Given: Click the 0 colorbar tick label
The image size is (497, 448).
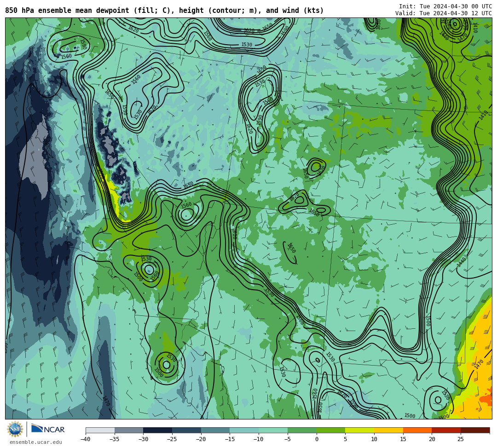Looking at the screenshot, I should (316, 439).
